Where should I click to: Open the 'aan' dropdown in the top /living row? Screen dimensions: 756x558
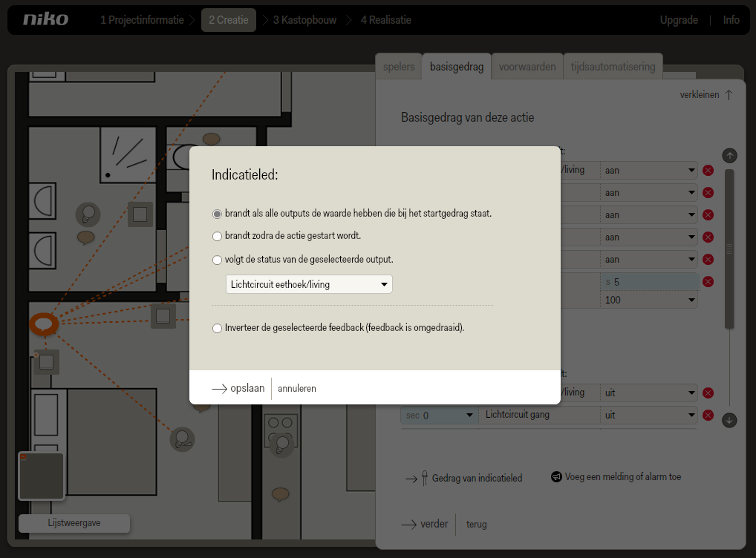pyautogui.click(x=649, y=170)
